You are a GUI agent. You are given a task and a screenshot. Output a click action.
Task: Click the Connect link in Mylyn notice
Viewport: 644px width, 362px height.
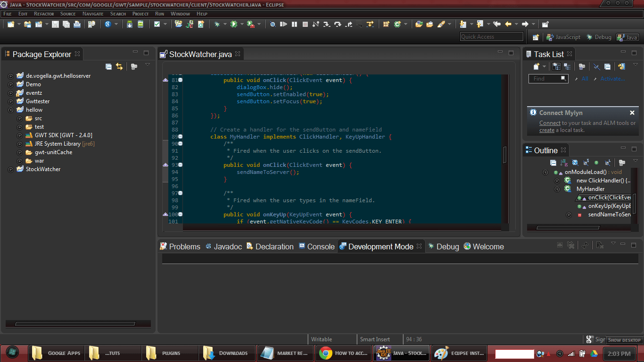[550, 123]
